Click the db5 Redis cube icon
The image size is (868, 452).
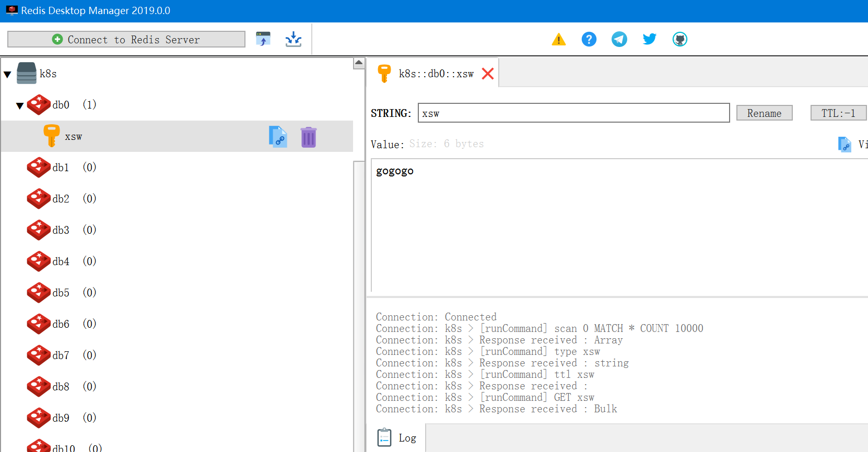(39, 293)
